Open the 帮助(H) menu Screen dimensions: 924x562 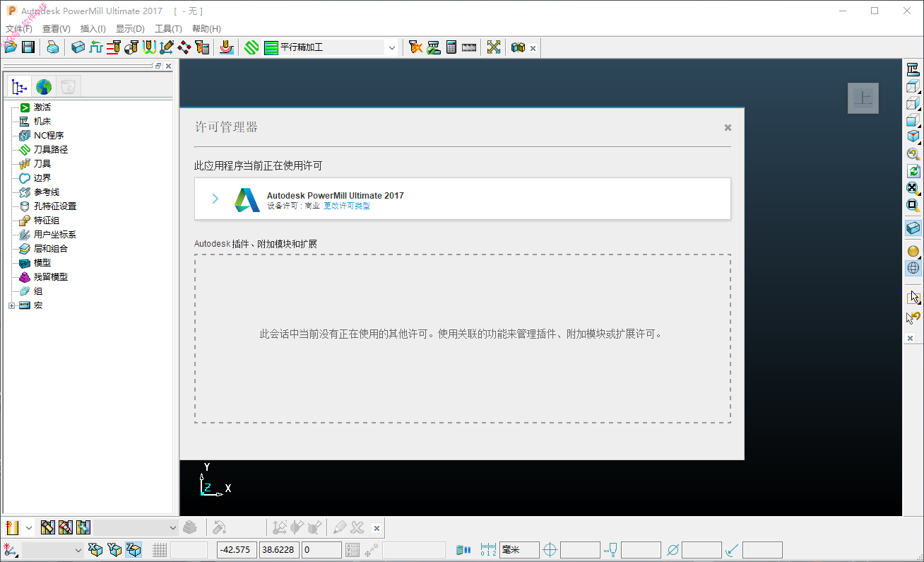tap(206, 29)
